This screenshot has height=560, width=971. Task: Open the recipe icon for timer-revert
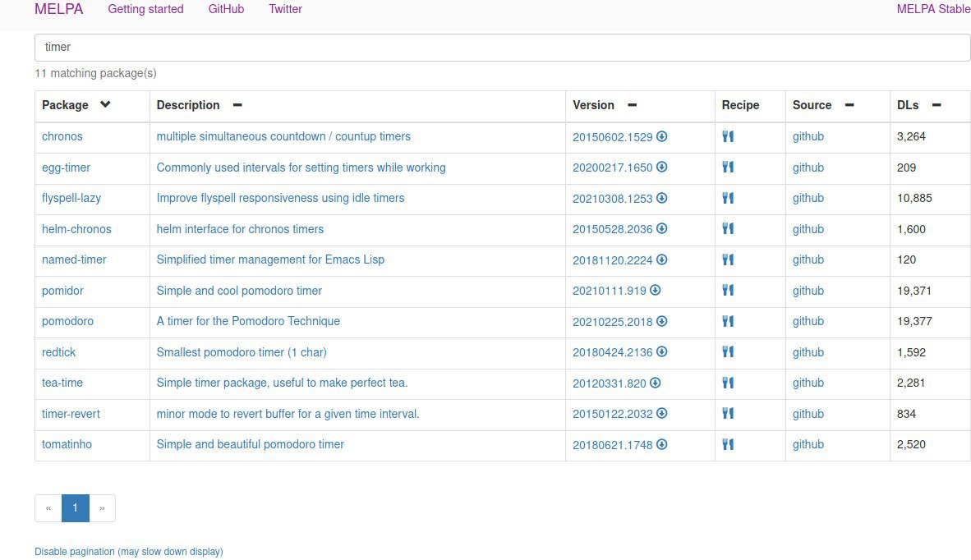point(728,413)
